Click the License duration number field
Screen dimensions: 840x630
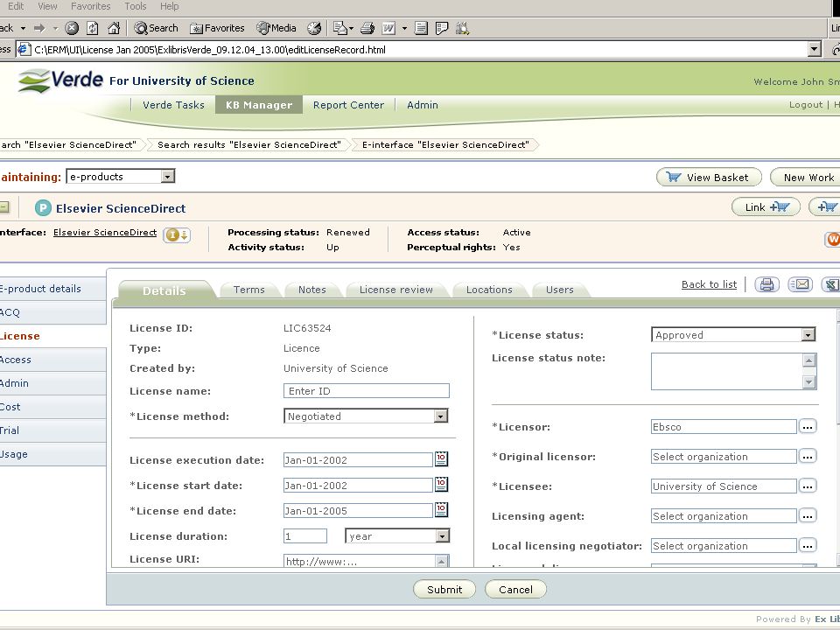(x=305, y=535)
